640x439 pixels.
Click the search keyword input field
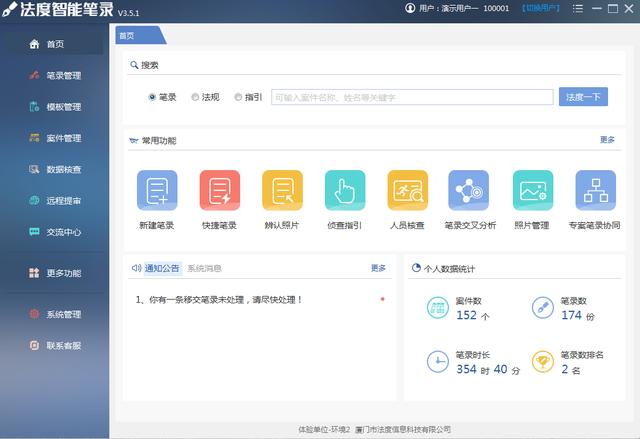coord(411,97)
